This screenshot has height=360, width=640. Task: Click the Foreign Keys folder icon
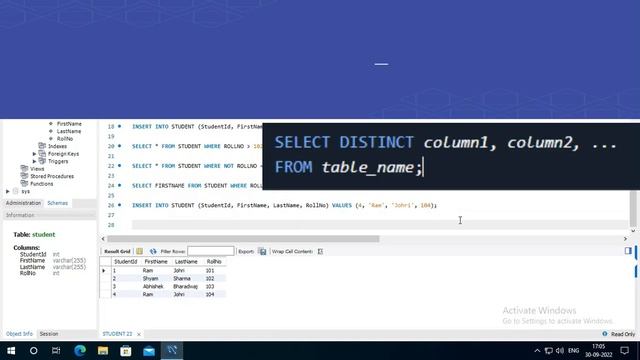click(x=42, y=153)
